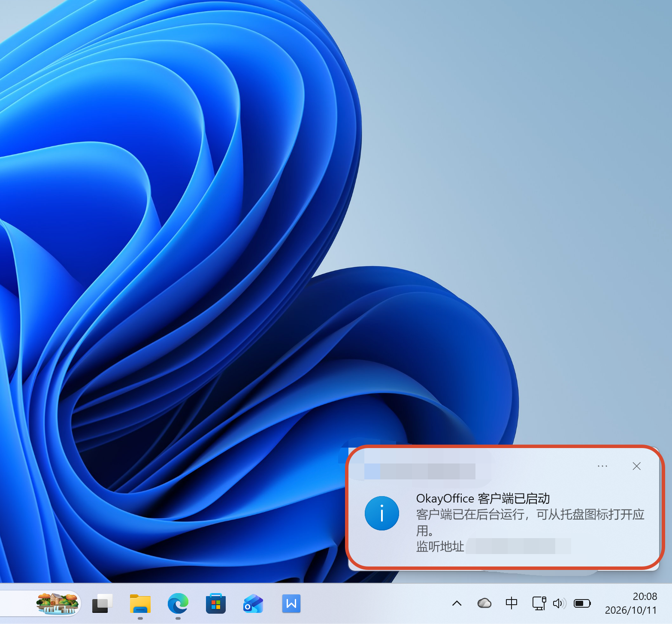The width and height of the screenshot is (672, 624).
Task: Launch File Explorer from the taskbar
Action: pyautogui.click(x=140, y=603)
